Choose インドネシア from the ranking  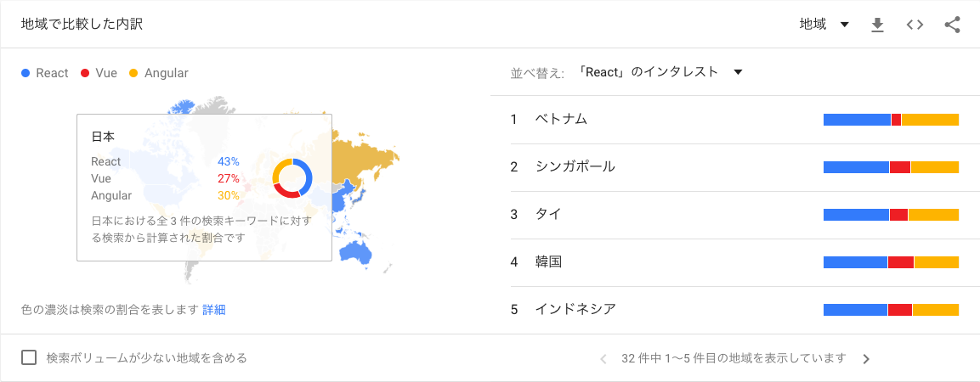pyautogui.click(x=575, y=309)
